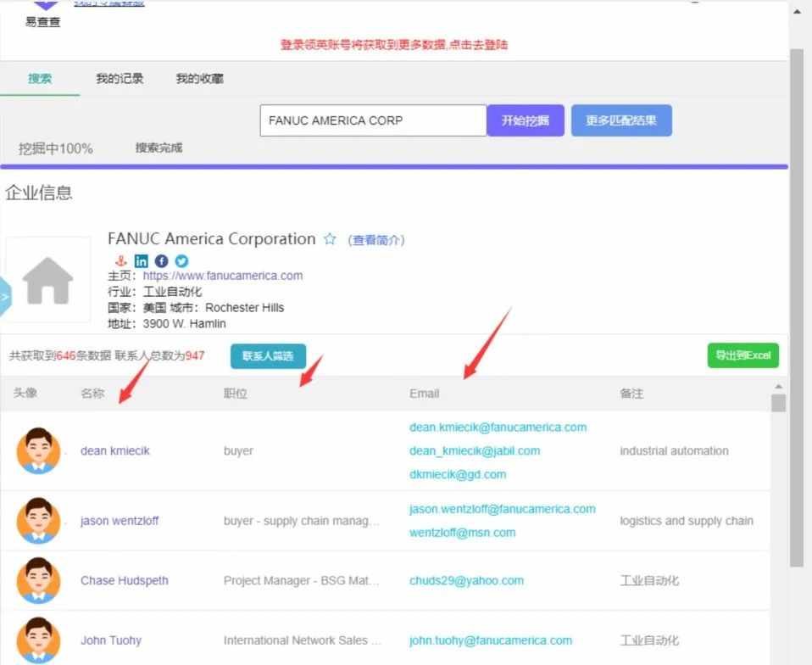The width and height of the screenshot is (812, 665).
Task: Click the 更多匹配结果 button
Action: point(621,120)
